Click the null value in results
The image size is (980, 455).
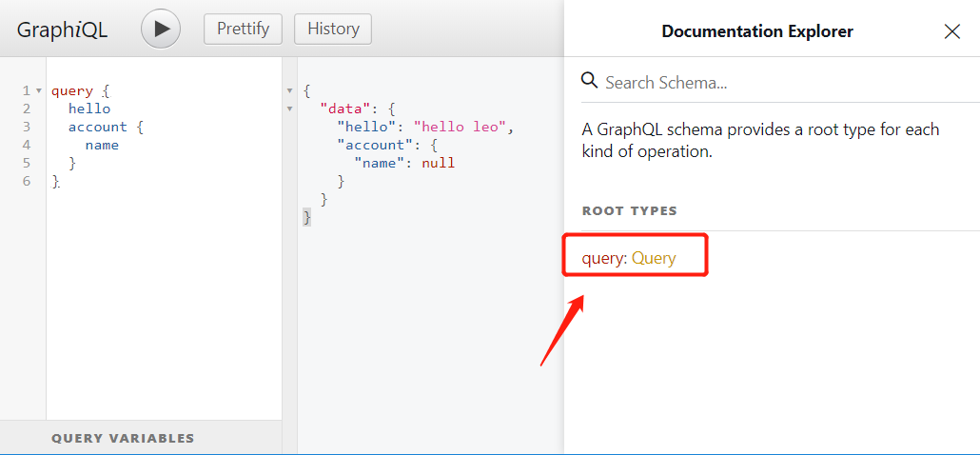438,164
